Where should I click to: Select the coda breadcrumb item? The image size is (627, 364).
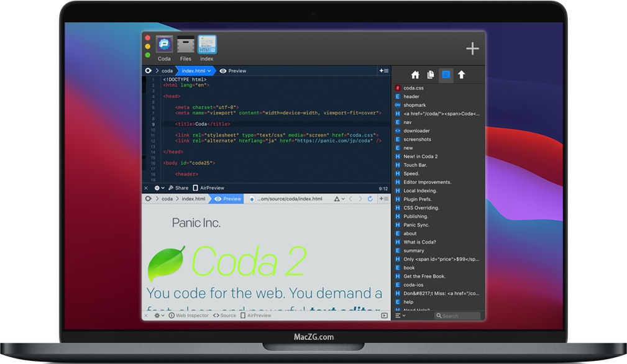pos(166,70)
